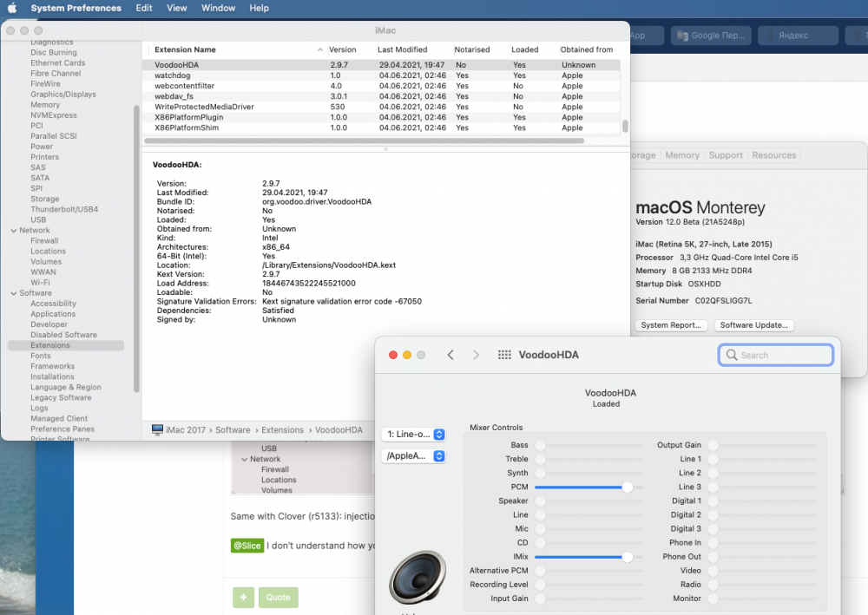Click the Quote button on forum page

coord(278,598)
